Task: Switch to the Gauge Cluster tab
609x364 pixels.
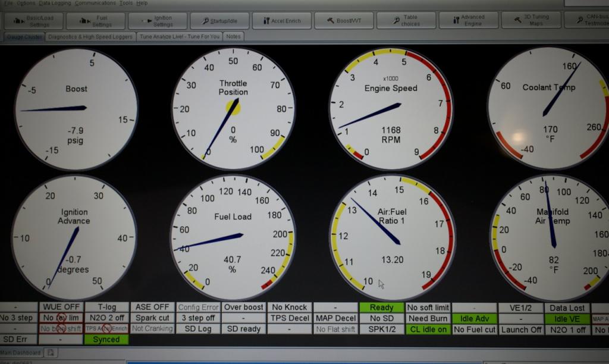Action: [x=24, y=36]
